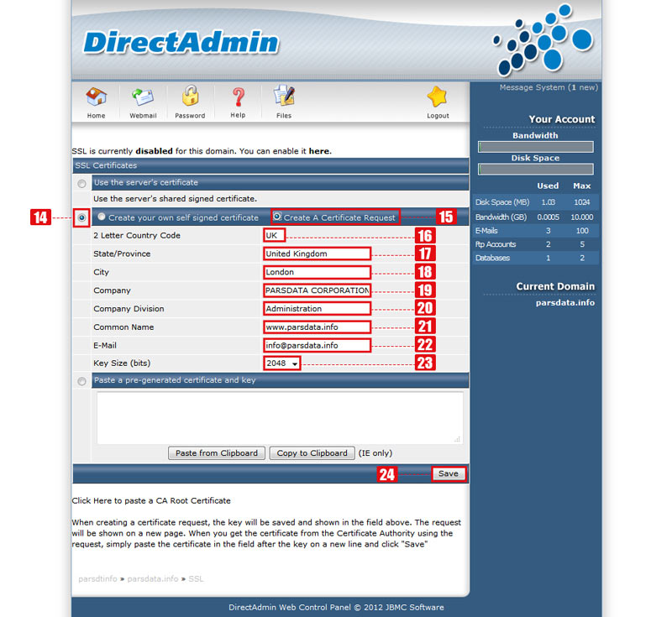
Task: Open the Webmail envelope icon
Action: point(143,97)
